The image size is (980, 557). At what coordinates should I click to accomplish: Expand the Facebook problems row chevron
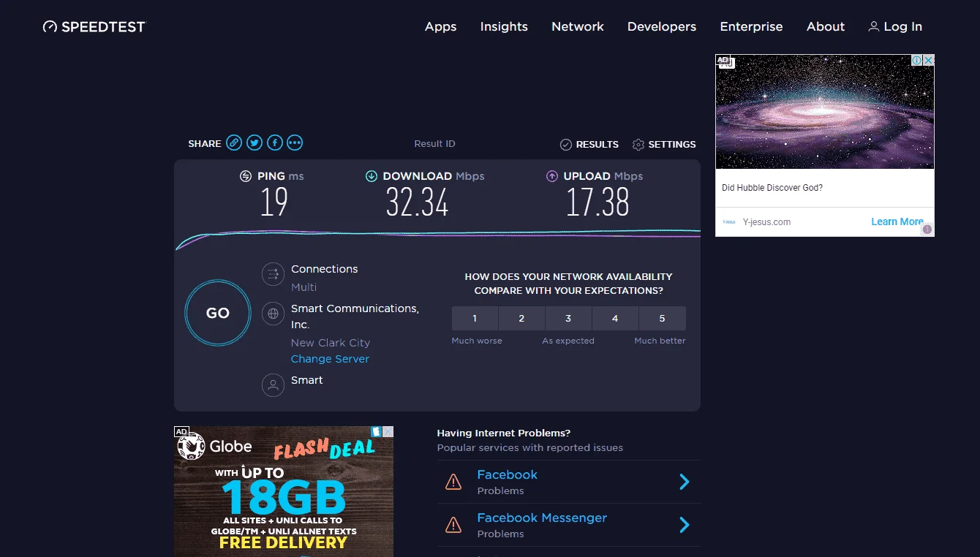tap(685, 482)
